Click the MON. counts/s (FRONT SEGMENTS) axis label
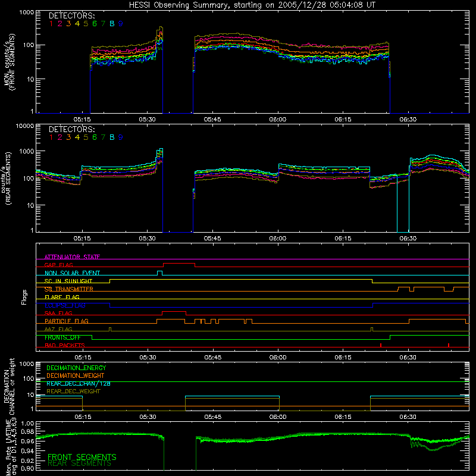The image size is (476, 476). [9, 62]
